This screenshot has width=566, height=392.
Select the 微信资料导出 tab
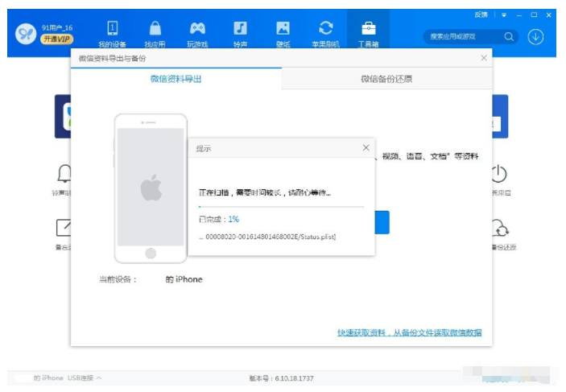176,79
